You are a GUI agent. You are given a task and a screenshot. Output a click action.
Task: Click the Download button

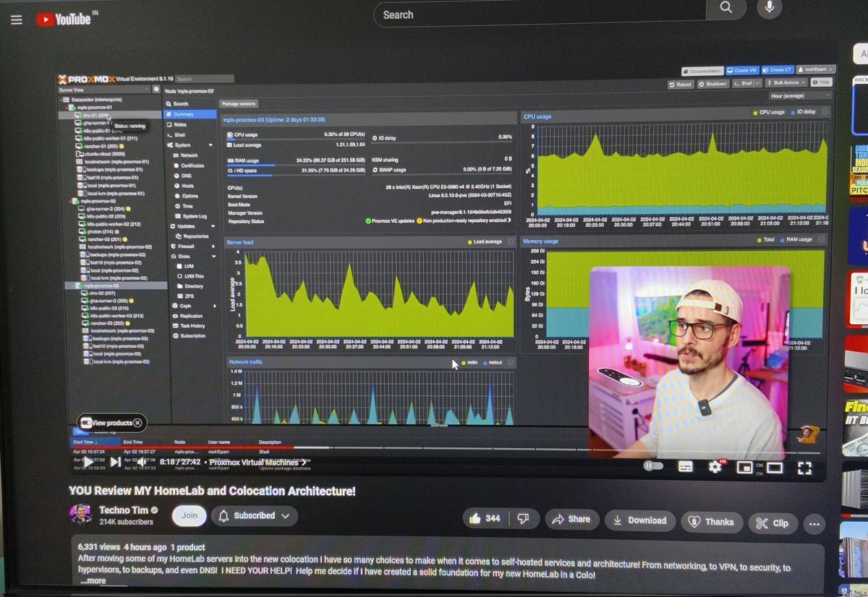[x=639, y=520]
